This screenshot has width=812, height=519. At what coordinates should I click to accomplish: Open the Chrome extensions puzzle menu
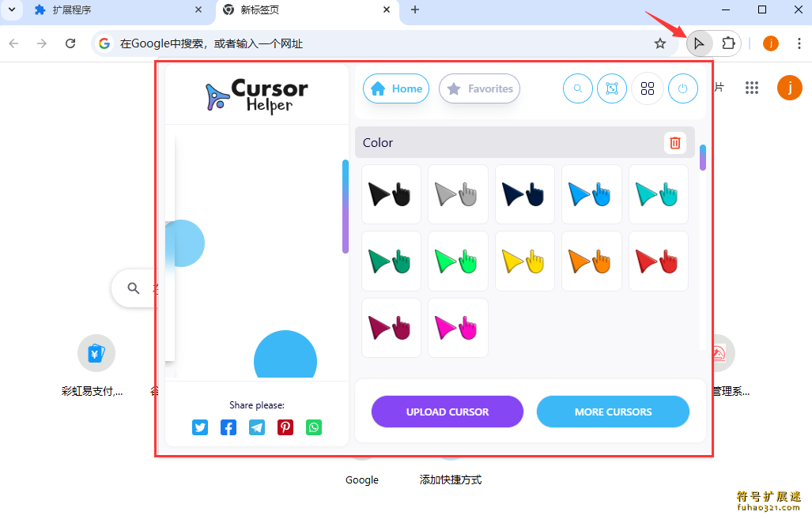[728, 43]
